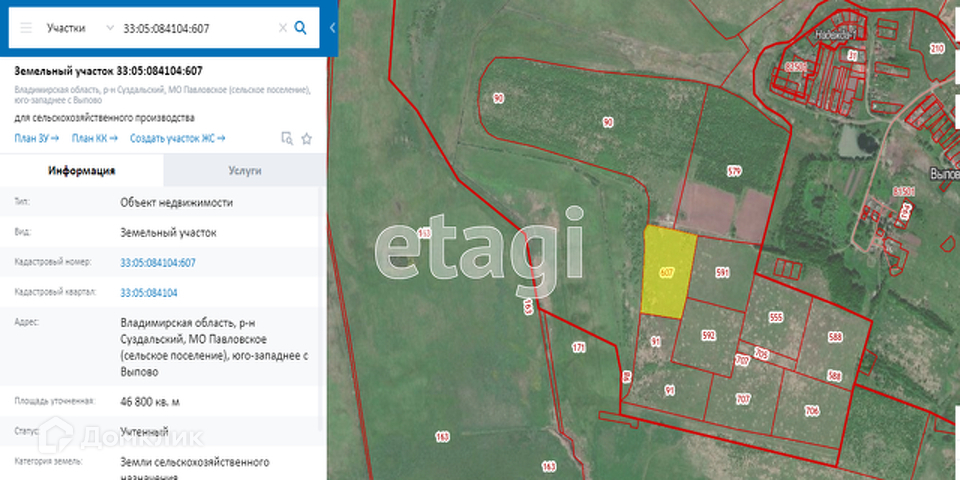Click the cadastral number search input
Viewport: 960px width, 480px height.
pos(197,28)
